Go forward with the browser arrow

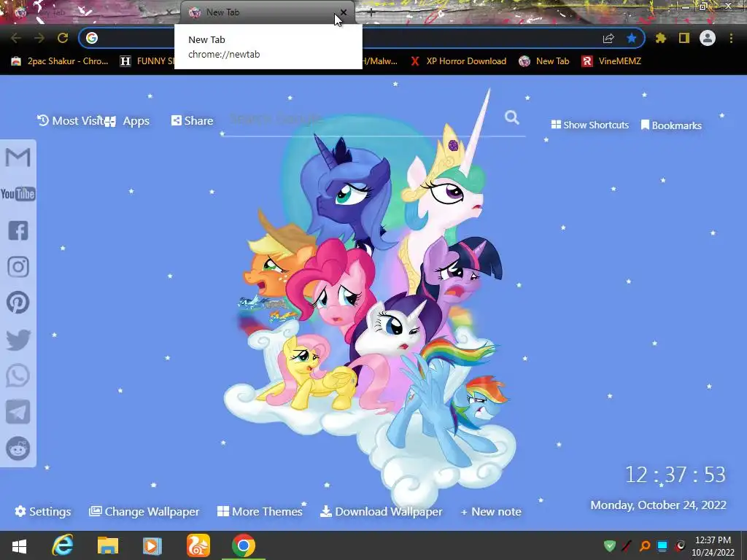pos(39,38)
